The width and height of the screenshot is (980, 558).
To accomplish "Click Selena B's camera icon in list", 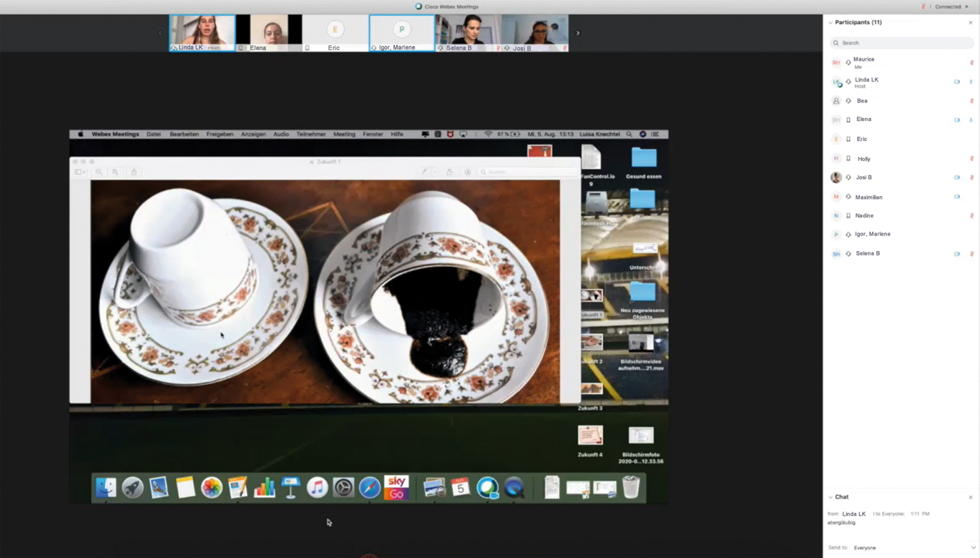I will [x=956, y=254].
